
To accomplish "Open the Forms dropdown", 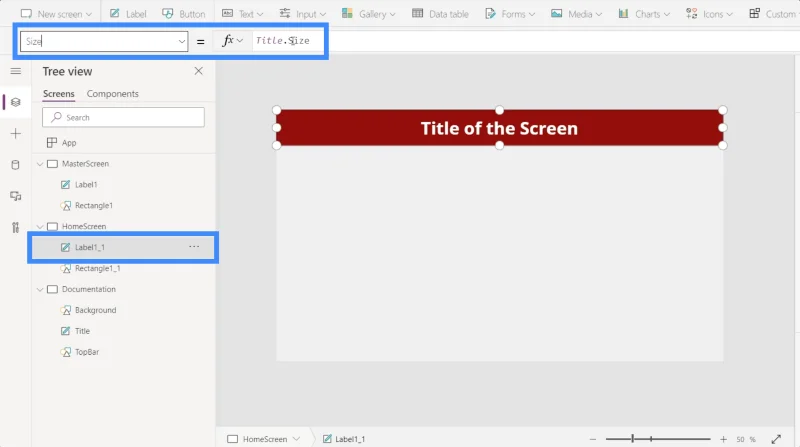I will pos(510,14).
